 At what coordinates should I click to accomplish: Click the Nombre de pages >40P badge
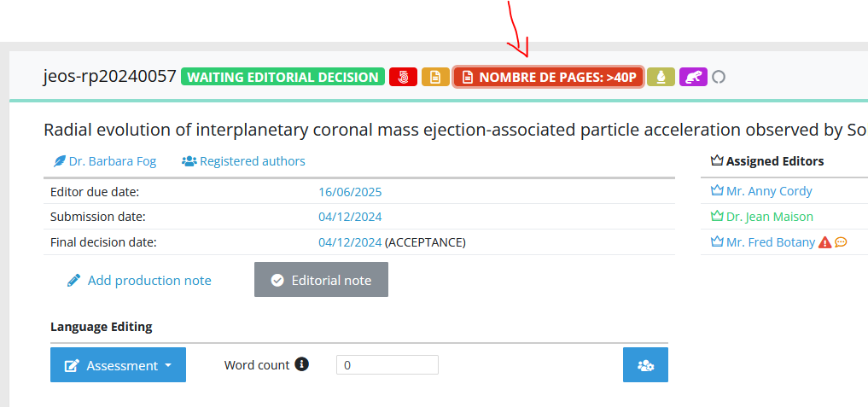(x=548, y=77)
